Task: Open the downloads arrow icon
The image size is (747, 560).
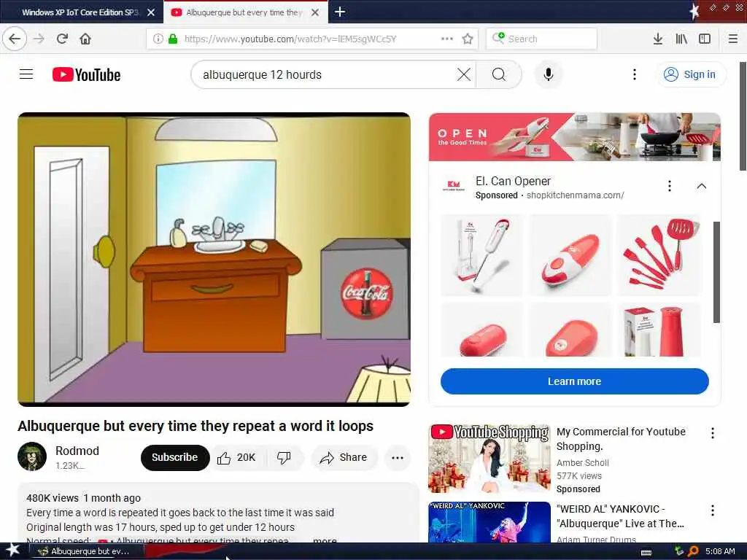Action: point(658,39)
